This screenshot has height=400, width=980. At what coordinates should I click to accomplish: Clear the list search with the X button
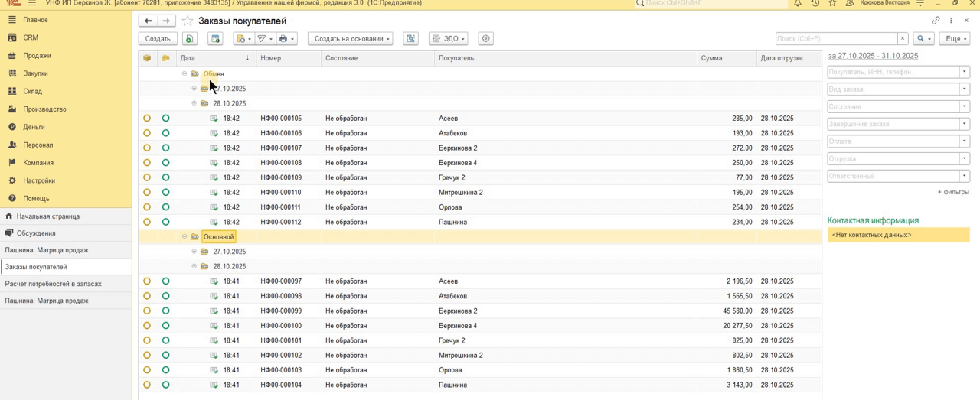(x=903, y=39)
